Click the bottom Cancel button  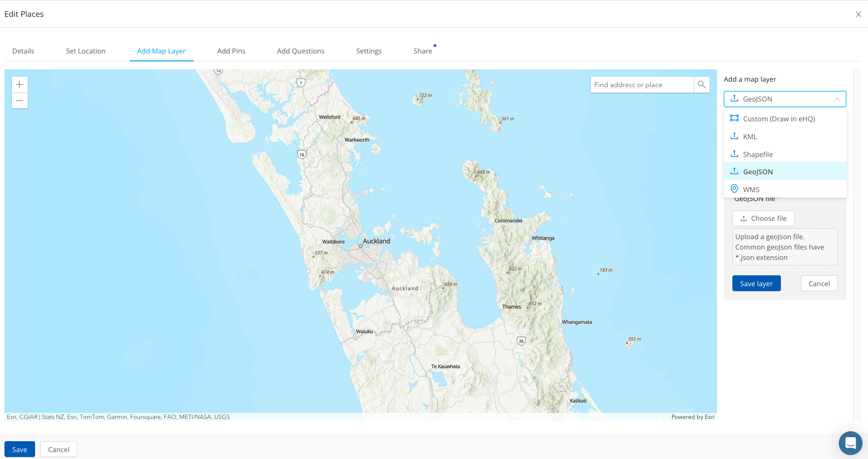[x=58, y=450]
